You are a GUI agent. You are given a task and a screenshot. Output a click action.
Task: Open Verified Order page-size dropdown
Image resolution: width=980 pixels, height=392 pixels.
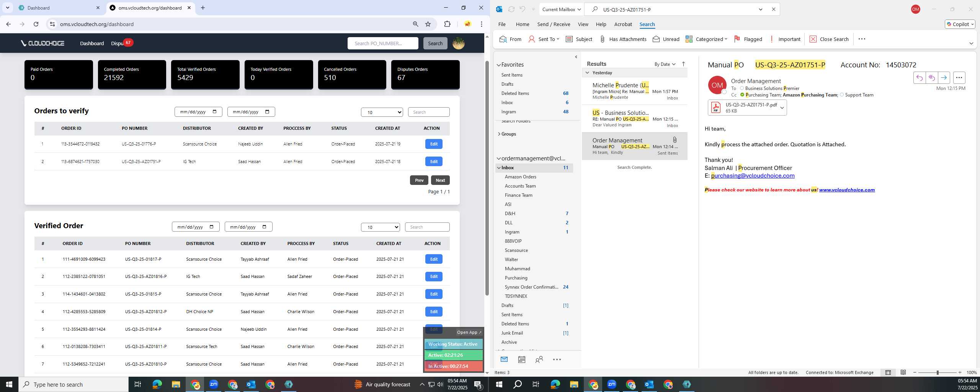tap(380, 227)
